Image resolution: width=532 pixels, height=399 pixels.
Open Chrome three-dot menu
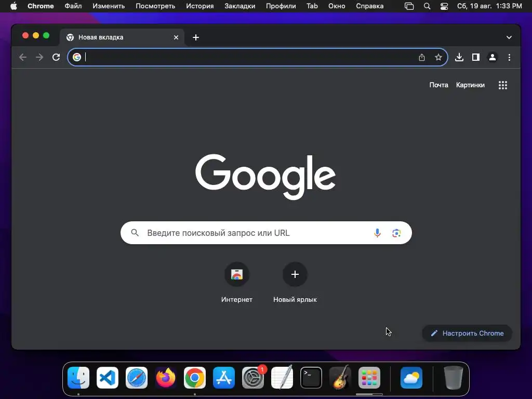(x=509, y=57)
